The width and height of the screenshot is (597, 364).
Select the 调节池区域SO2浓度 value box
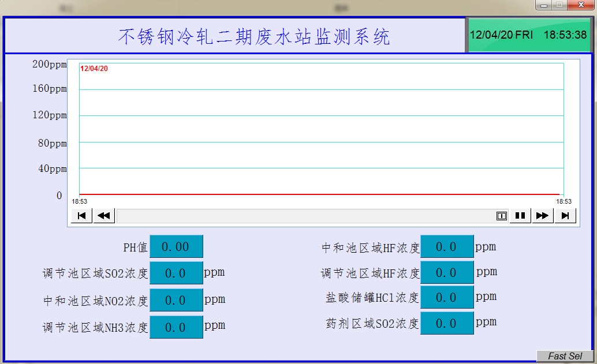176,273
